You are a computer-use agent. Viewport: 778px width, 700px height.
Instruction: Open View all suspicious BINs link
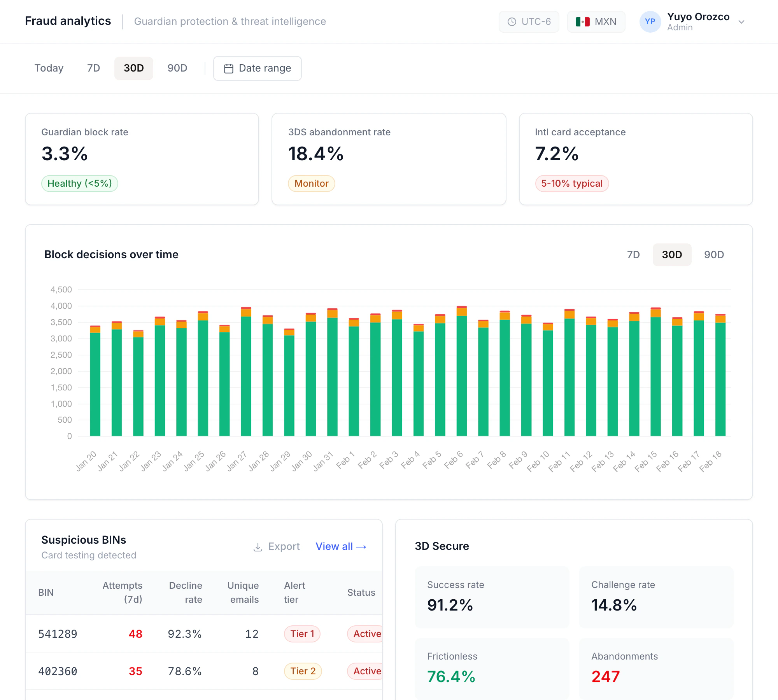[x=341, y=547]
